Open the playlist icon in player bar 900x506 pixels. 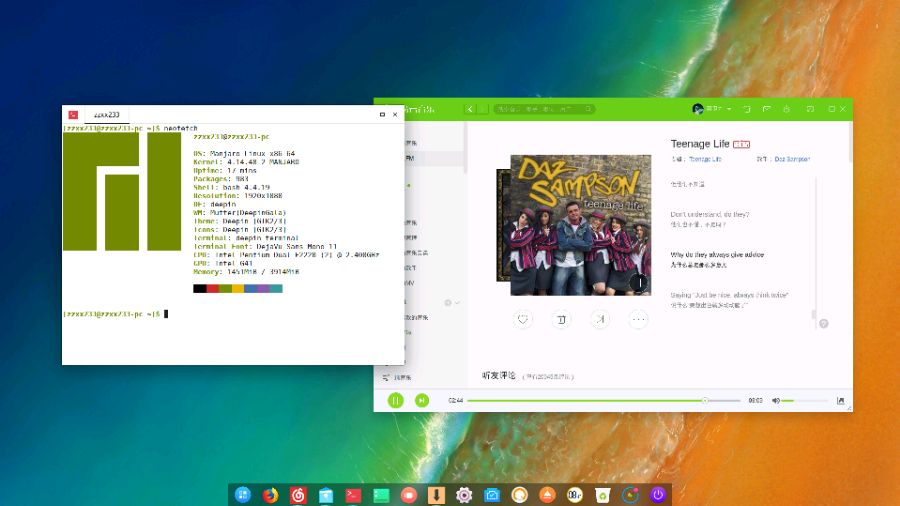841,400
